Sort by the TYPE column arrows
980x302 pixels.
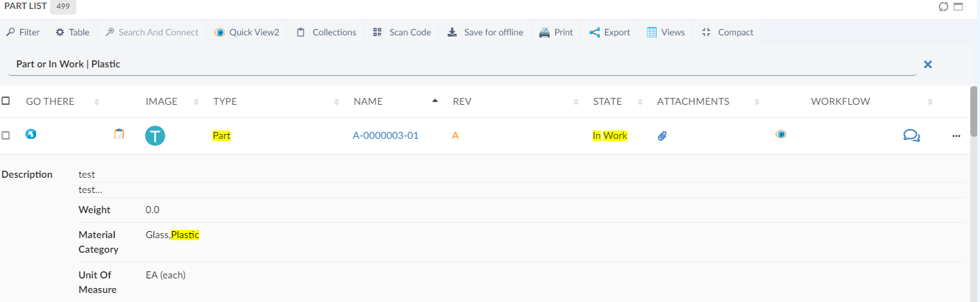337,102
